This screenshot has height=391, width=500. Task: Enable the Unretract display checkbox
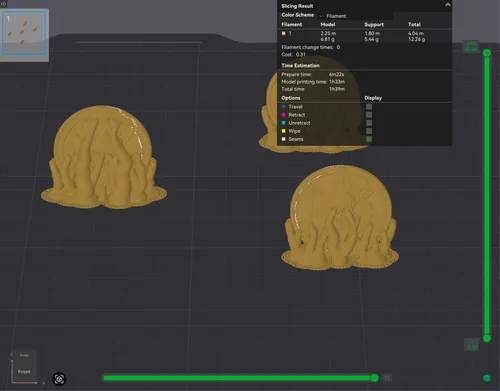pos(369,123)
